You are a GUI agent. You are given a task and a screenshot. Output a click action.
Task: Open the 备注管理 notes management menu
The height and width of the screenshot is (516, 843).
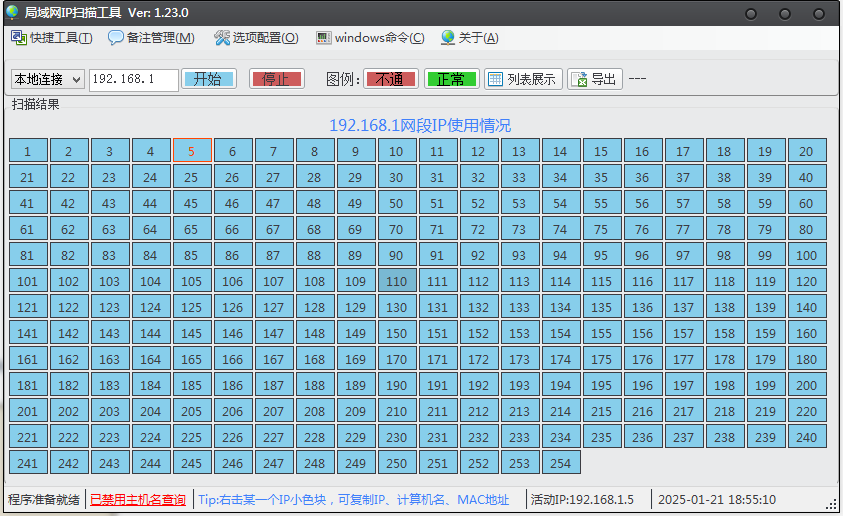152,38
